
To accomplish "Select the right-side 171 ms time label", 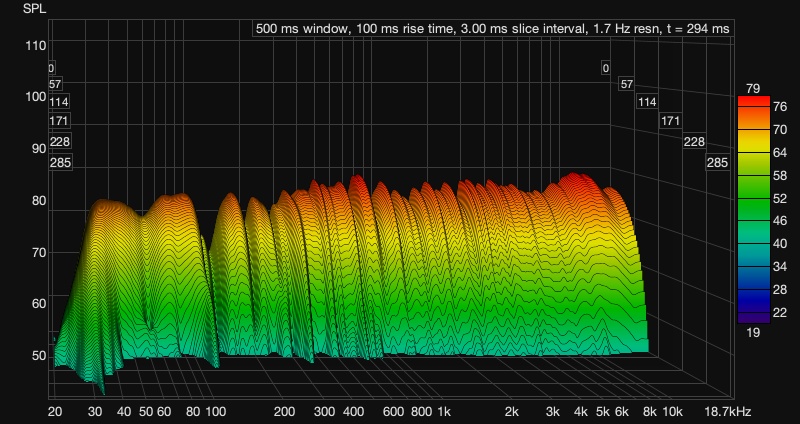I will [x=670, y=121].
